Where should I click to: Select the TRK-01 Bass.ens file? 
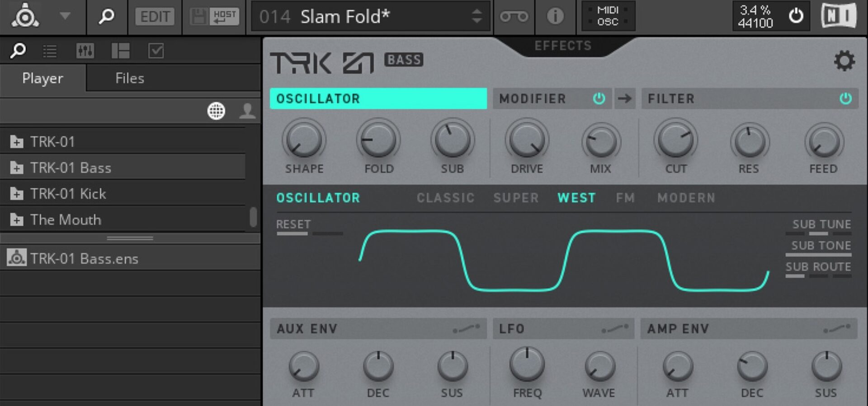(130, 258)
